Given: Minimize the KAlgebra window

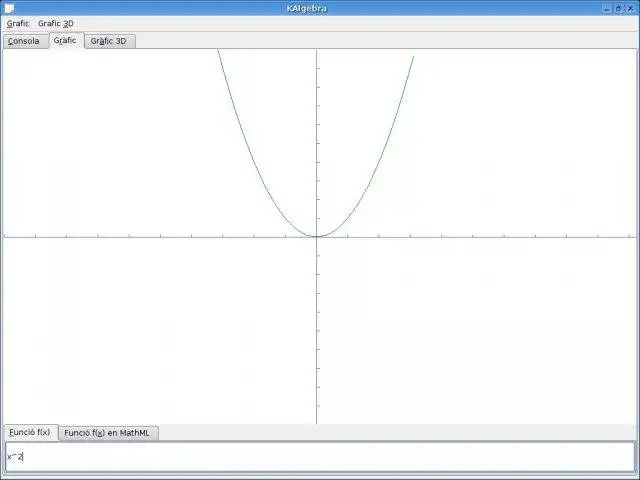Looking at the screenshot, I should click(x=607, y=8).
